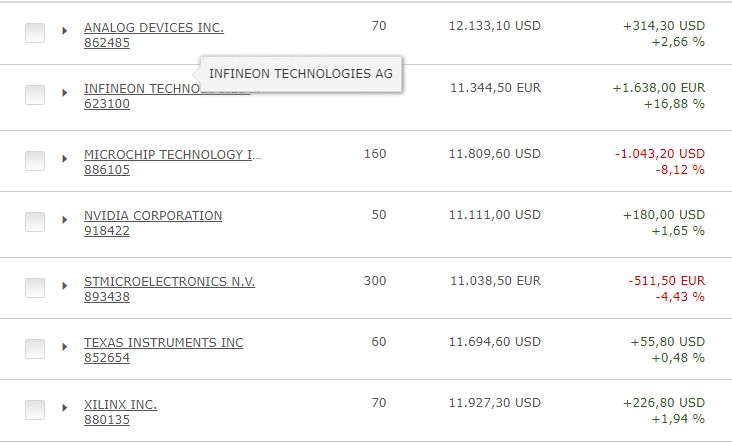The height and width of the screenshot is (443, 732).
Task: Click the Microchip Technology link
Action: coord(172,154)
